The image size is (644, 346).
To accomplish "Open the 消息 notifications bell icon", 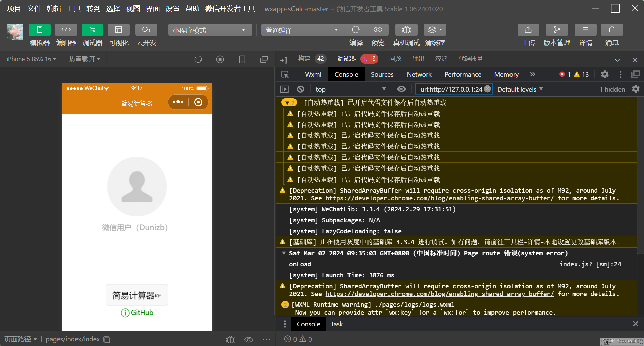I will pos(612,30).
